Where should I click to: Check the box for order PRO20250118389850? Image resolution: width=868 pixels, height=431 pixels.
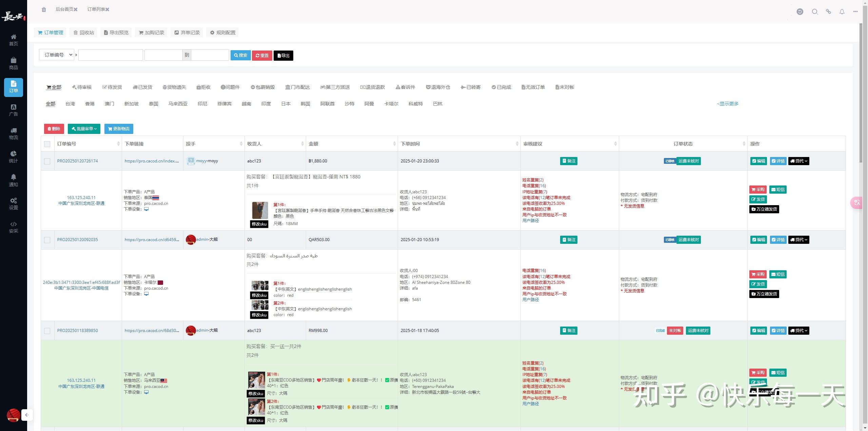(47, 331)
